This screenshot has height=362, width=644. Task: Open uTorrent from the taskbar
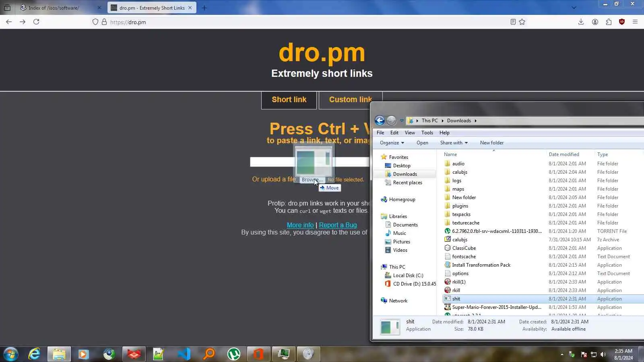(x=234, y=354)
